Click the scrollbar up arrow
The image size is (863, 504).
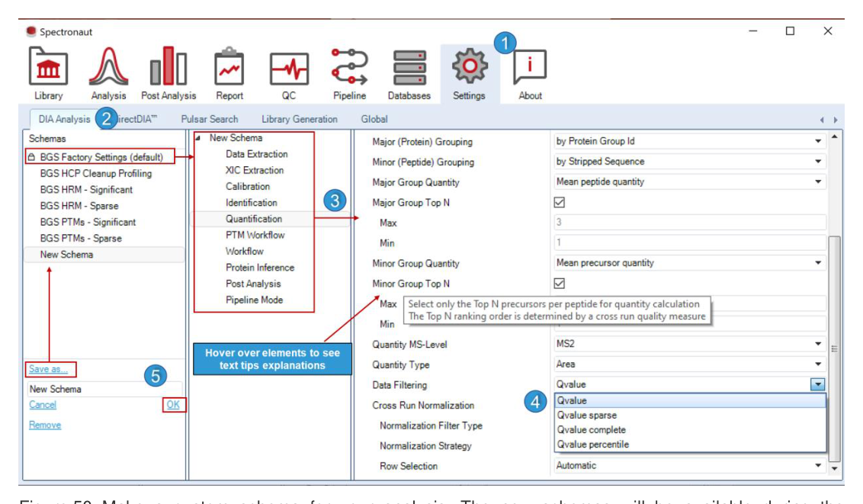coord(834,136)
